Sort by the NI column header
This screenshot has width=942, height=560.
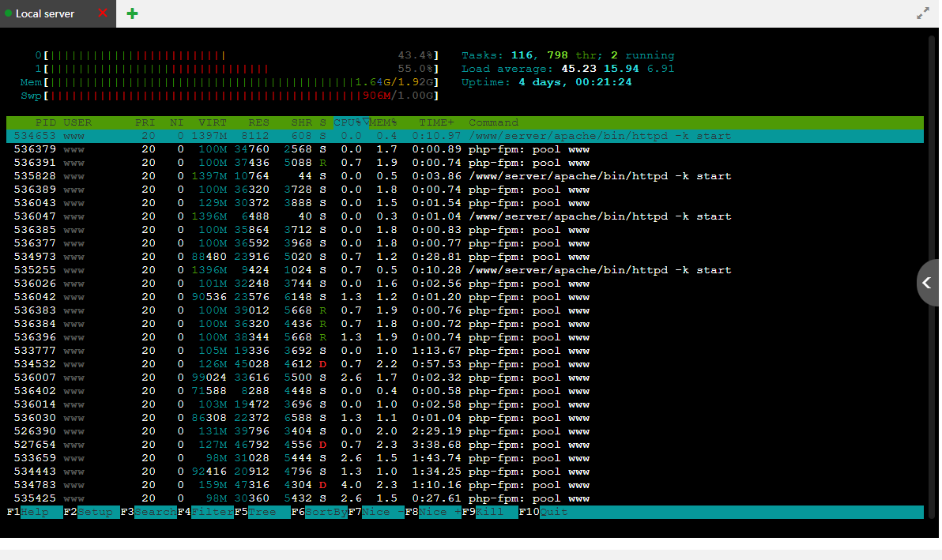click(176, 122)
